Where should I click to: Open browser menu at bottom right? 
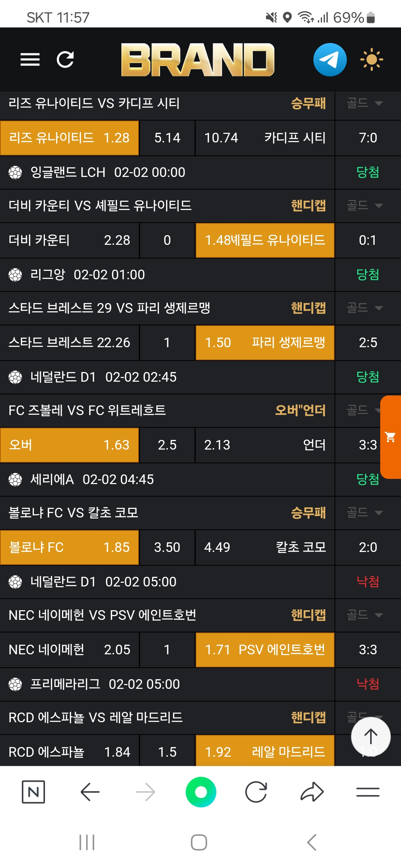pyautogui.click(x=368, y=792)
